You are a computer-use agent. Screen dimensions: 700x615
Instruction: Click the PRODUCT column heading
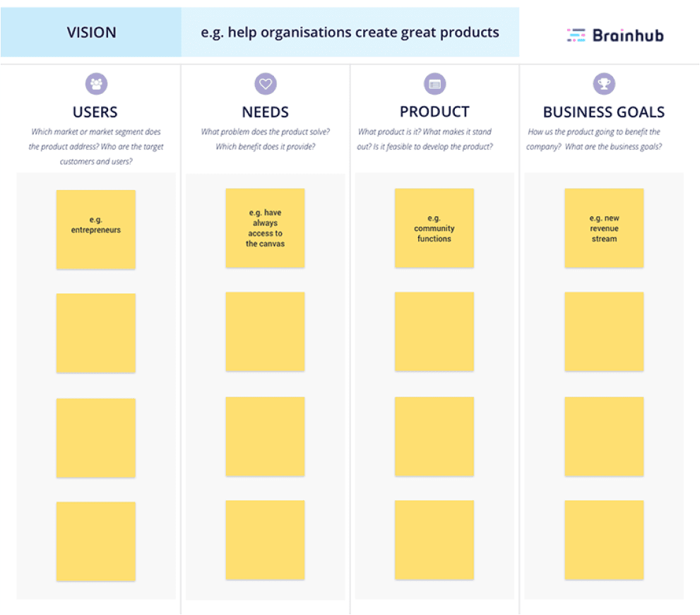434,112
